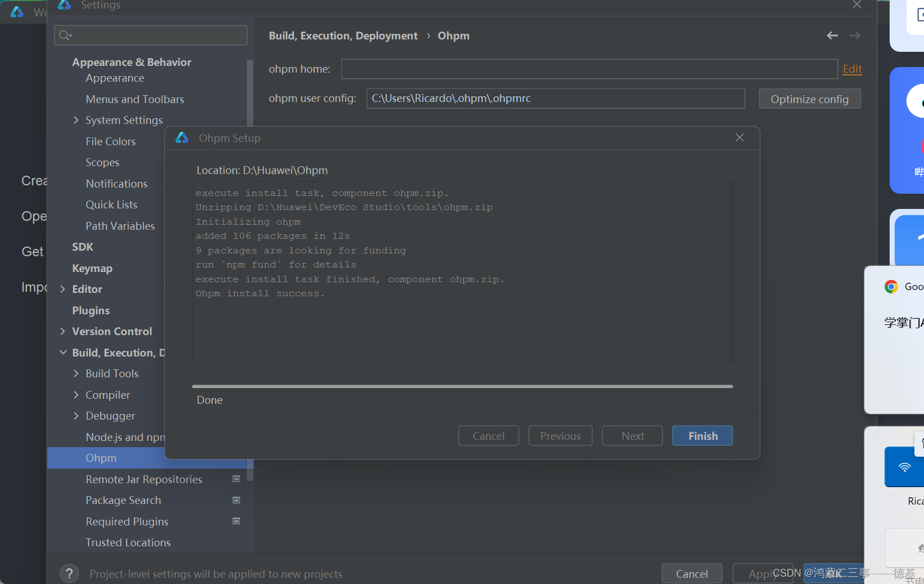
Task: Click Cancel in Ohpm Setup dialog
Action: coord(488,436)
